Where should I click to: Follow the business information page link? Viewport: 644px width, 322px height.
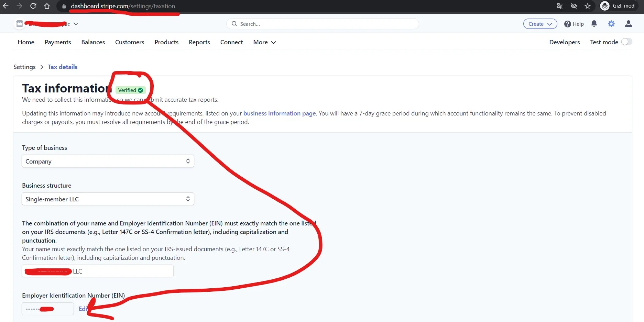coord(279,113)
